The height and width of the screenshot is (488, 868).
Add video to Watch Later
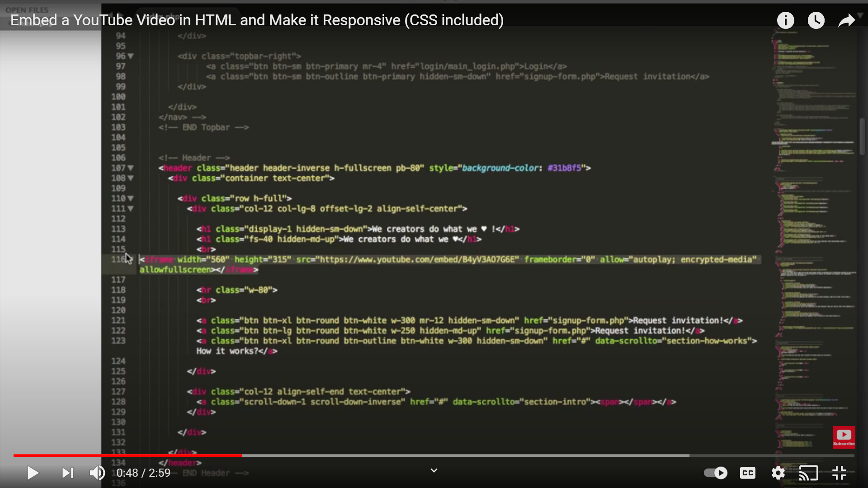(x=816, y=20)
